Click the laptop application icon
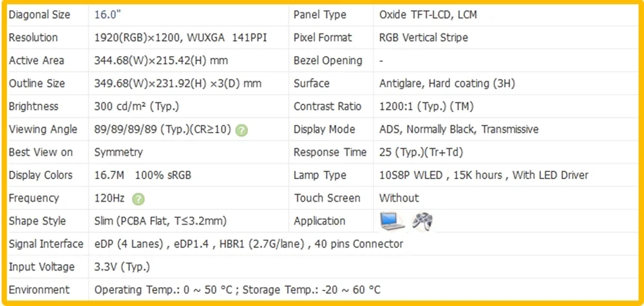The width and height of the screenshot is (644, 306). pos(392,222)
